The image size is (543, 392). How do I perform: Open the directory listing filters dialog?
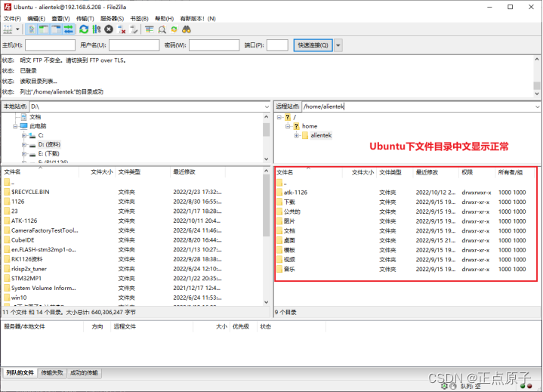click(x=150, y=29)
